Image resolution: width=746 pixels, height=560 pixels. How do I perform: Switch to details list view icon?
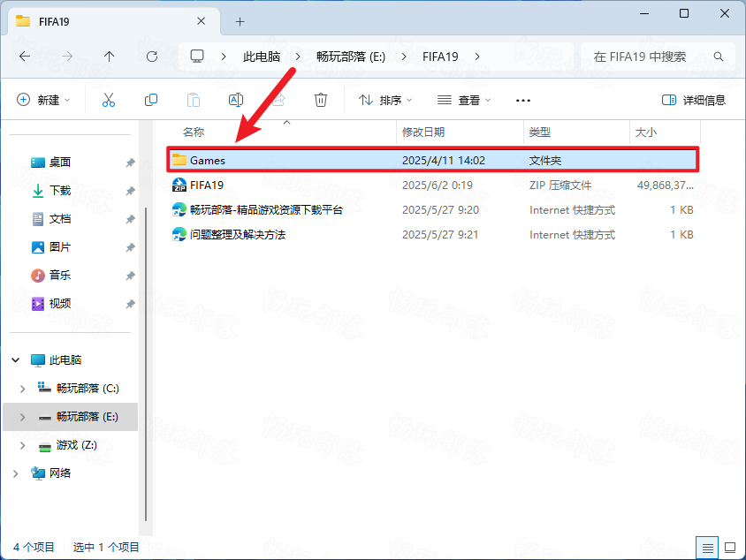pyautogui.click(x=707, y=548)
